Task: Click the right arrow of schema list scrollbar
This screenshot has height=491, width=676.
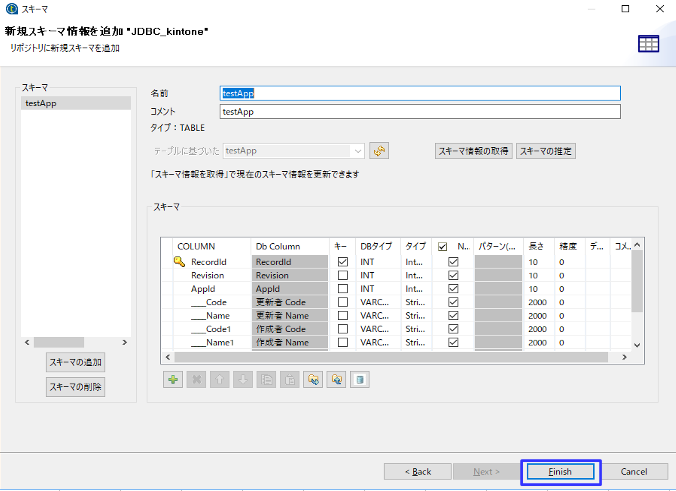Action: point(125,342)
